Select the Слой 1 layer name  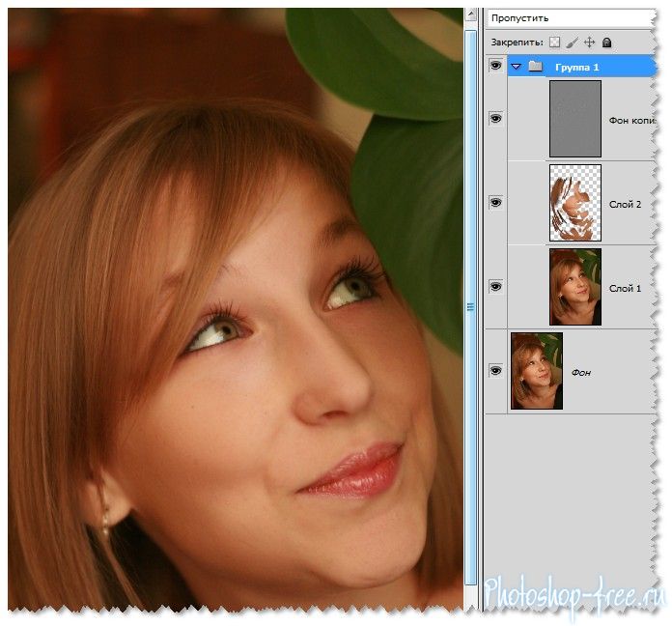(625, 289)
